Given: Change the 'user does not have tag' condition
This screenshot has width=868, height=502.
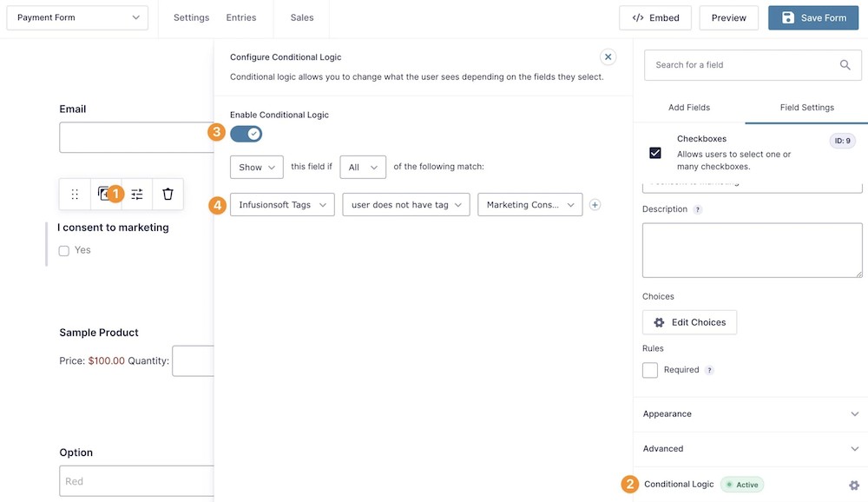Looking at the screenshot, I should click(x=405, y=205).
